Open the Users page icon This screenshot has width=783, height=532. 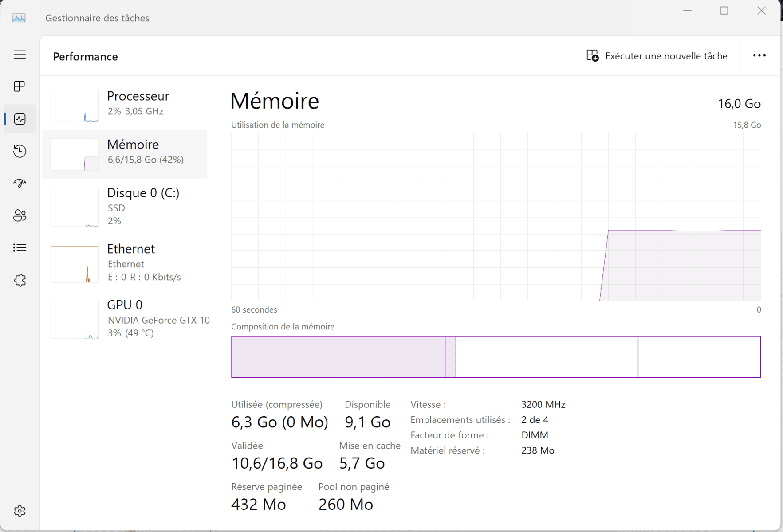point(20,215)
